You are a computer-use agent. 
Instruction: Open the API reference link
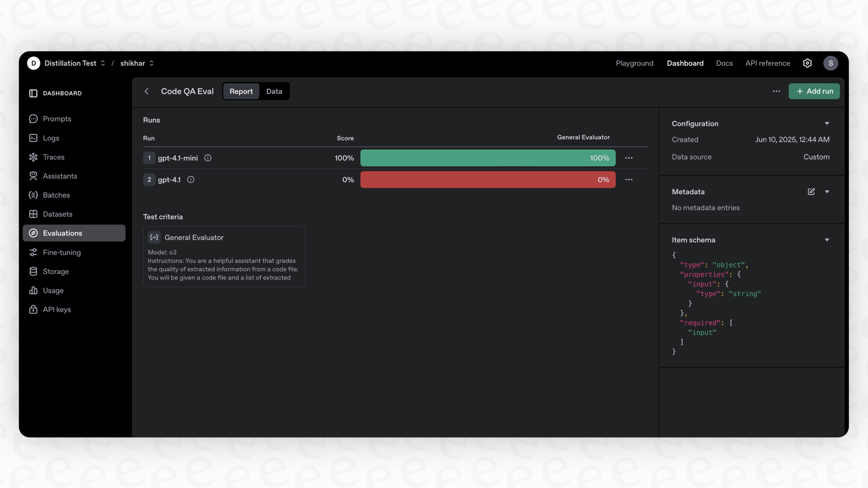tap(767, 63)
